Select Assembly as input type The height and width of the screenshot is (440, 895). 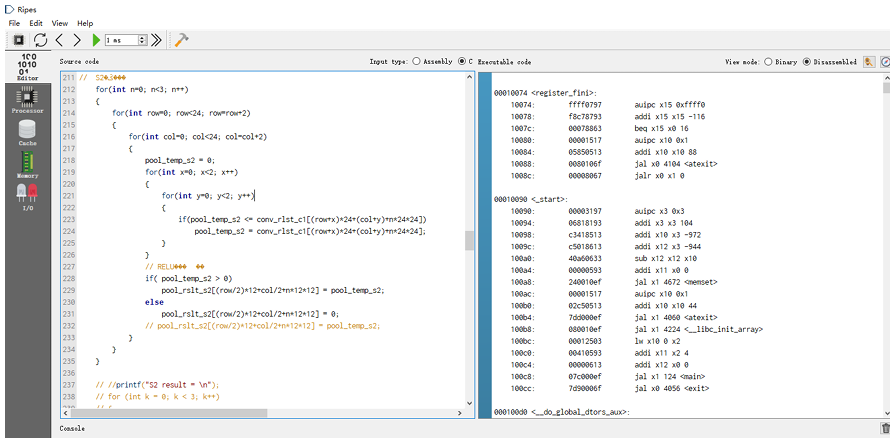(x=416, y=61)
